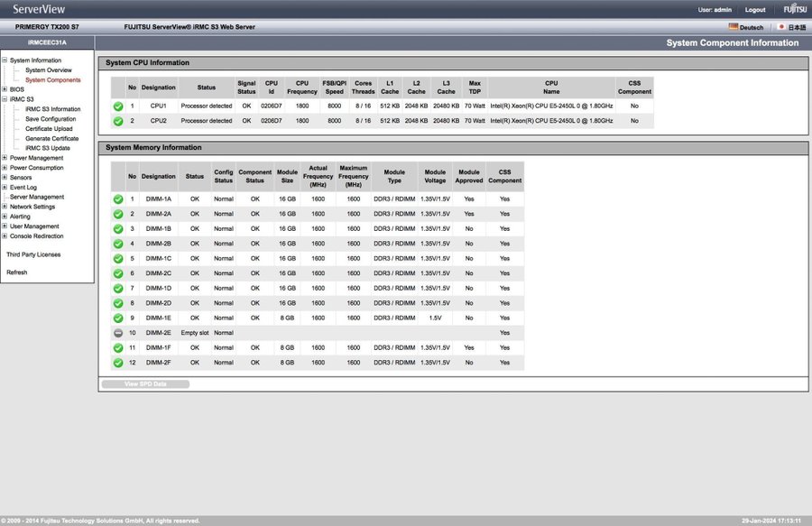812x526 pixels.
Task: Click the green status icon for CPU2
Action: [x=117, y=121]
